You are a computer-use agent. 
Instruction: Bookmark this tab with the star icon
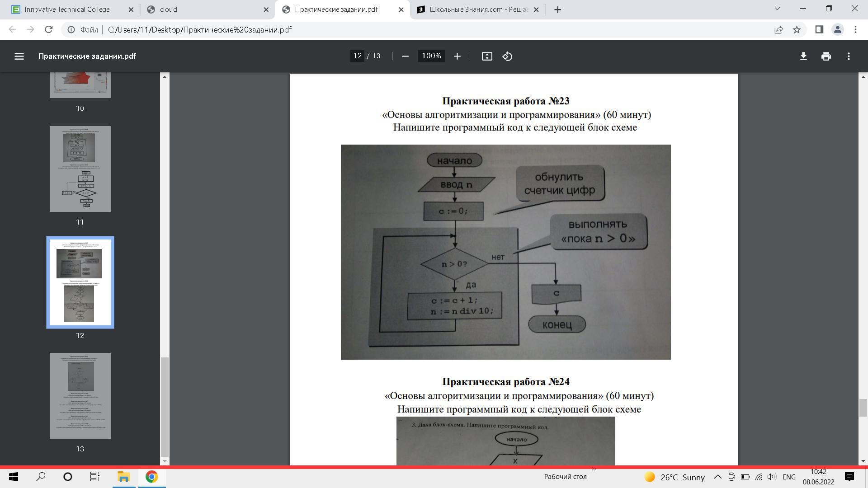click(797, 29)
